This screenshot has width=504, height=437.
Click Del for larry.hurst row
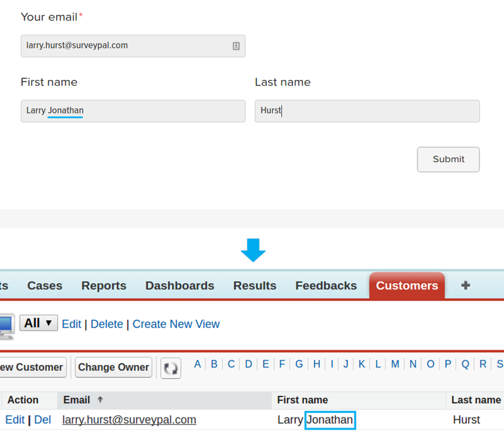coord(42,420)
